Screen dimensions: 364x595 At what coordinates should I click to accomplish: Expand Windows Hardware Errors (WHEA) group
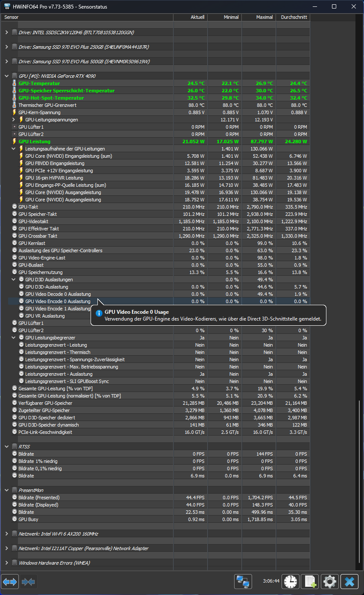6,563
